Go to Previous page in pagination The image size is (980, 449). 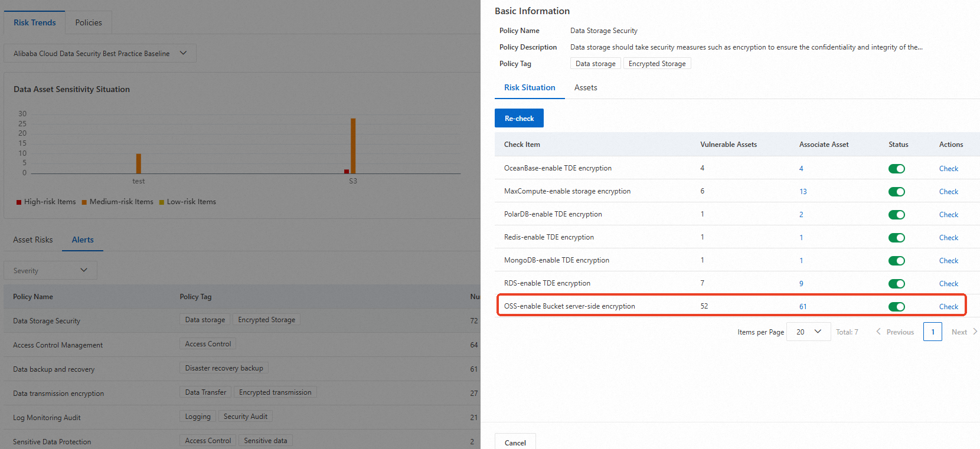[x=895, y=332]
